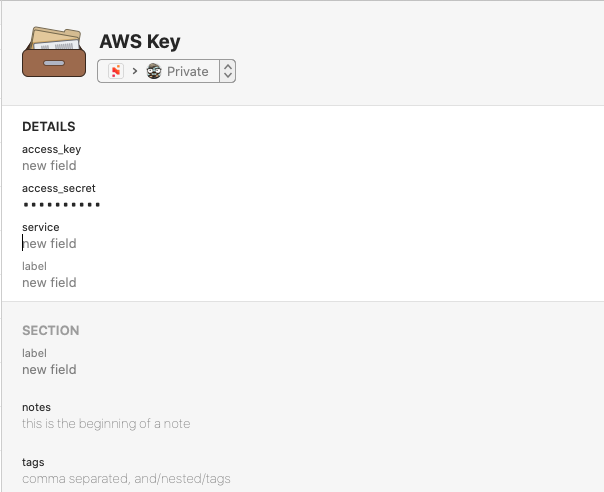The image size is (604, 492).
Task: Click the tags input field
Action: point(126,479)
